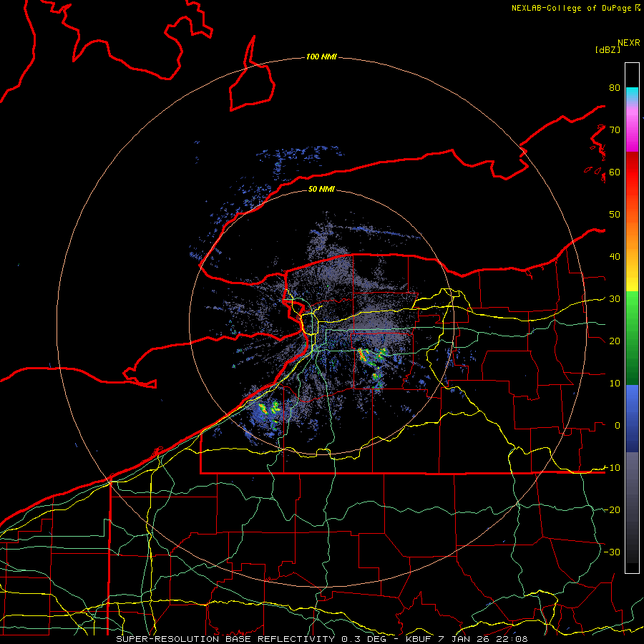The height and width of the screenshot is (644, 644).
Task: Click the SUPER-RESOLUTION BASE REFLECTIVITY caption
Action: (x=226, y=639)
